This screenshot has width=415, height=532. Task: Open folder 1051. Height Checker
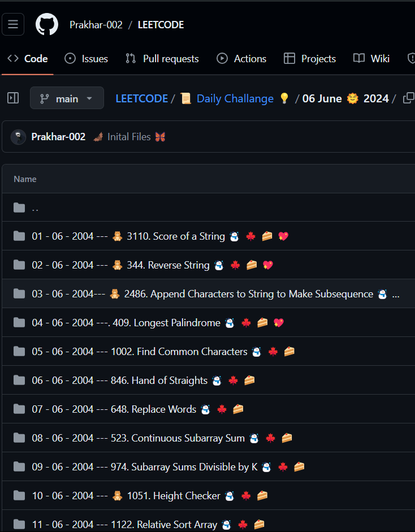pos(150,496)
